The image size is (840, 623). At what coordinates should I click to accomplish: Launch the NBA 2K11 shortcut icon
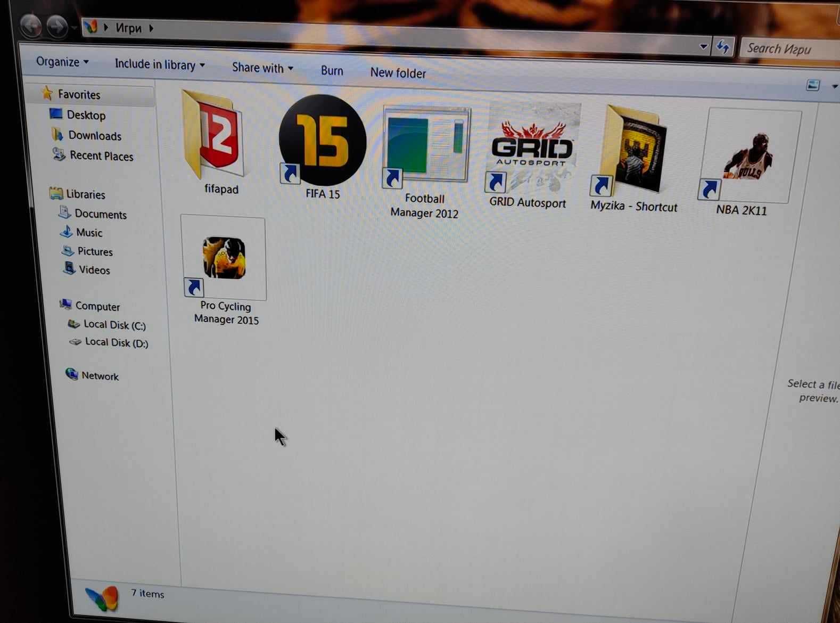(x=749, y=155)
